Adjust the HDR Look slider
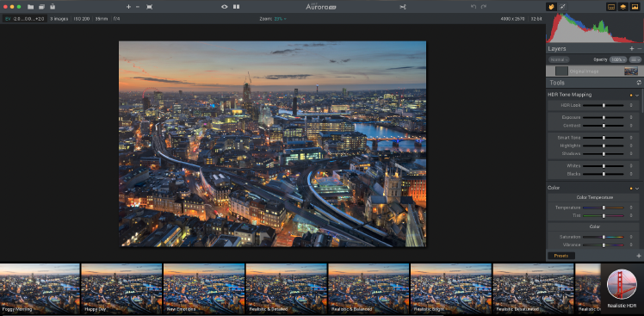Screen dimensions: 644x316 604,106
